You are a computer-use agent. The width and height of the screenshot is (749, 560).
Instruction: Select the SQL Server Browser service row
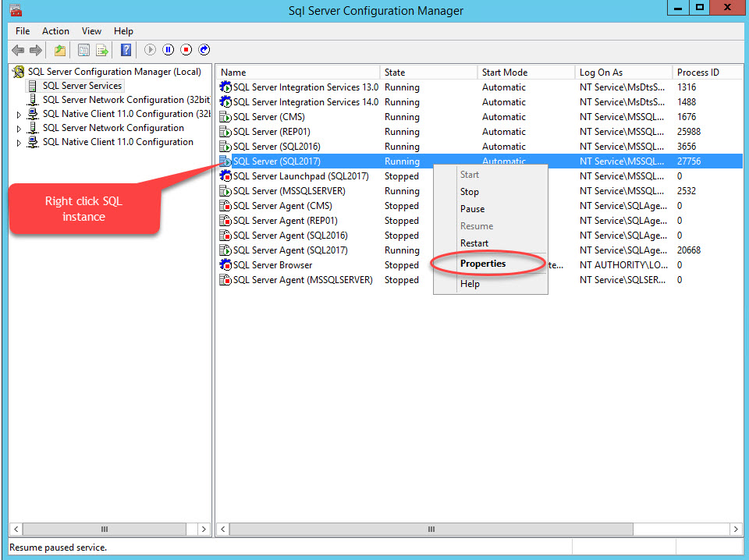[x=273, y=264]
